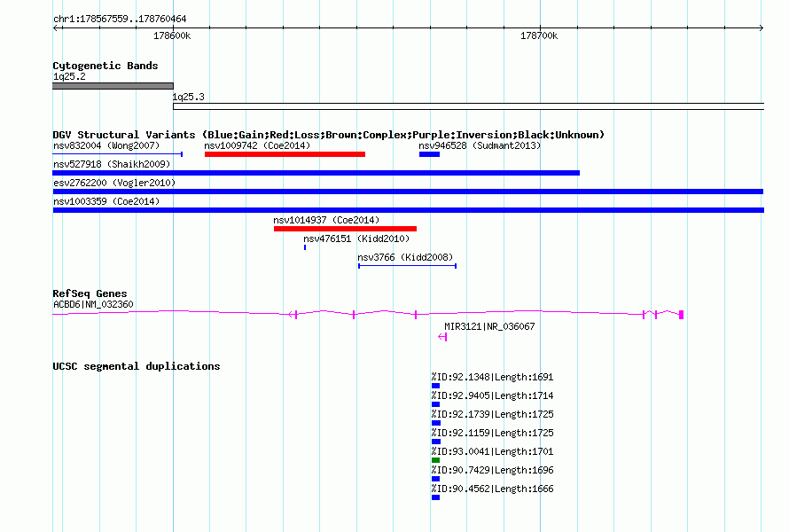Click the right arrow end of ruler
Image resolution: width=789 pixels, height=532 pixels.
(761, 27)
